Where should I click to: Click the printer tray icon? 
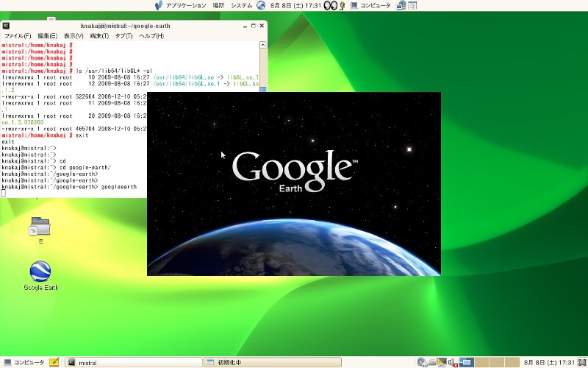[431, 362]
